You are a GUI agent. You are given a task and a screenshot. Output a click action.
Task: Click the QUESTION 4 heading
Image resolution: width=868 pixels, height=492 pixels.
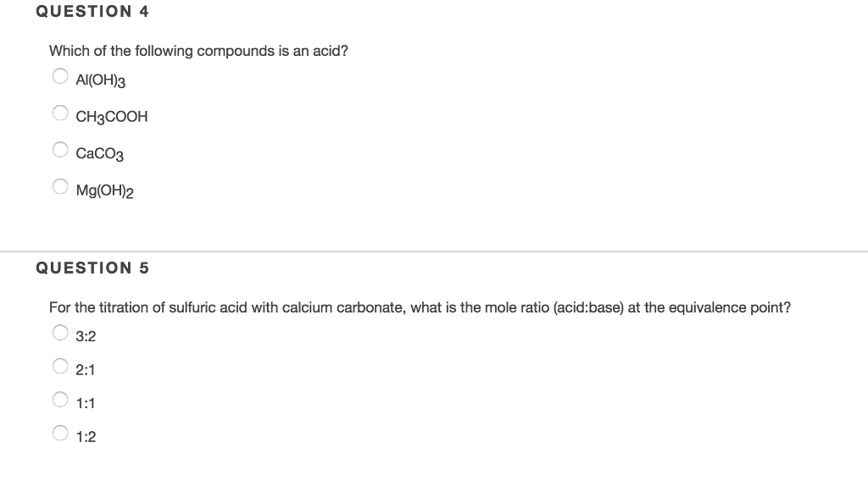point(92,11)
